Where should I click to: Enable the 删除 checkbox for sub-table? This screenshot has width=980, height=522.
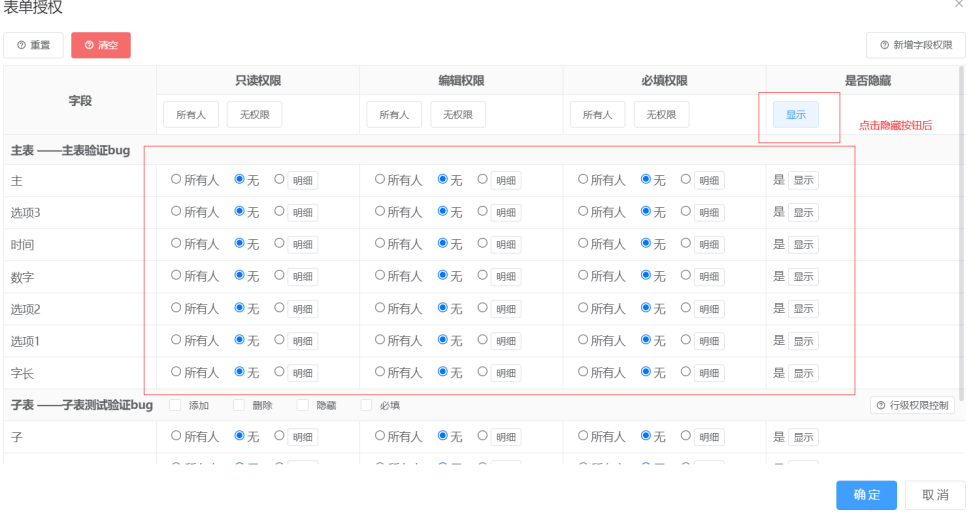click(x=239, y=405)
